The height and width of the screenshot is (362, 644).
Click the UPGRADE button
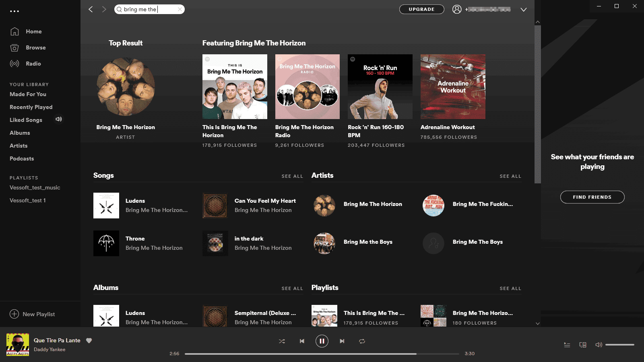[421, 9]
